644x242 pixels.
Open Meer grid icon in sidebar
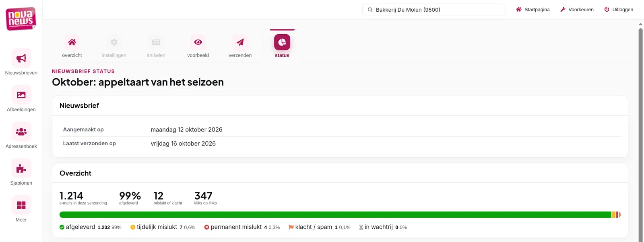pos(21,205)
